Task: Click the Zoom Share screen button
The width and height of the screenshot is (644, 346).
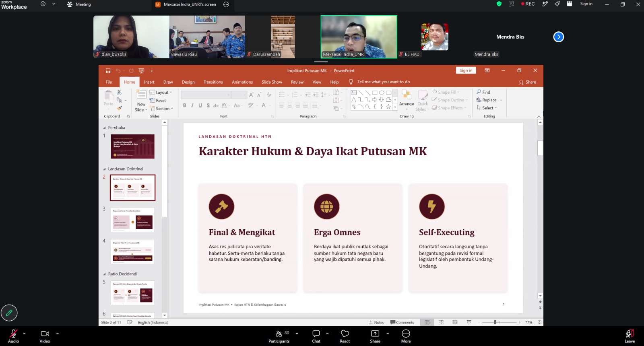Action: coord(375,337)
